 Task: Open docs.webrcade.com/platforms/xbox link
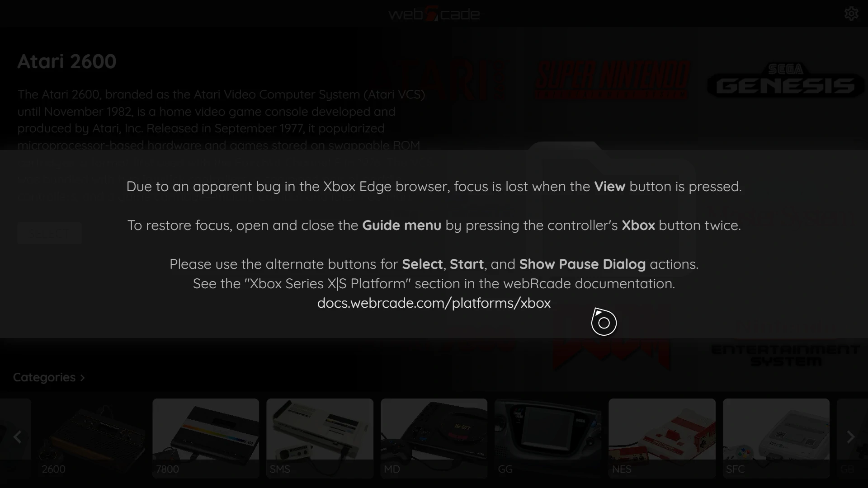point(434,303)
